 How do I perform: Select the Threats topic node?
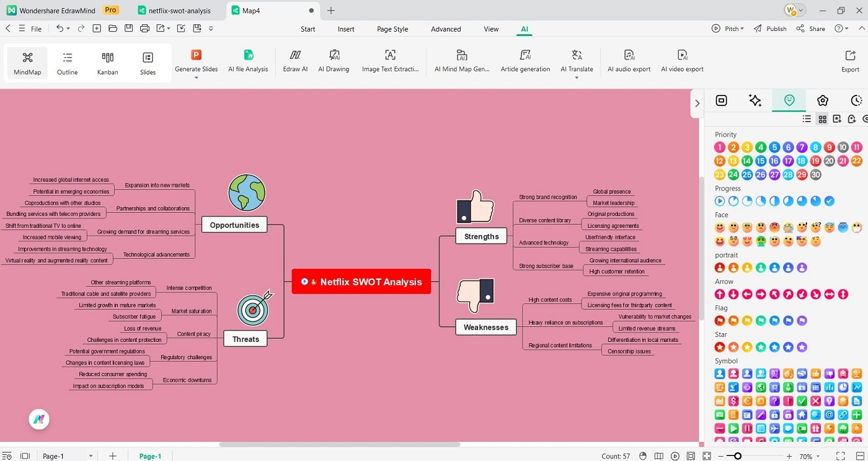pos(246,339)
